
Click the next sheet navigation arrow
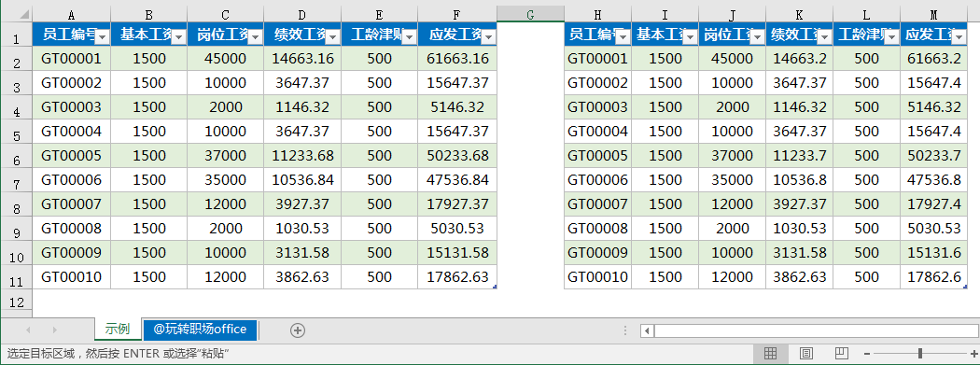point(54,330)
